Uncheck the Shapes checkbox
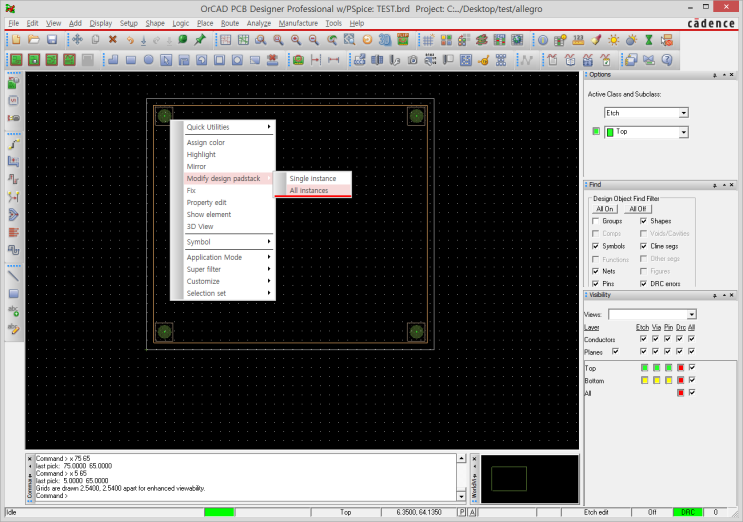Image resolution: width=743 pixels, height=522 pixels. pos(643,221)
